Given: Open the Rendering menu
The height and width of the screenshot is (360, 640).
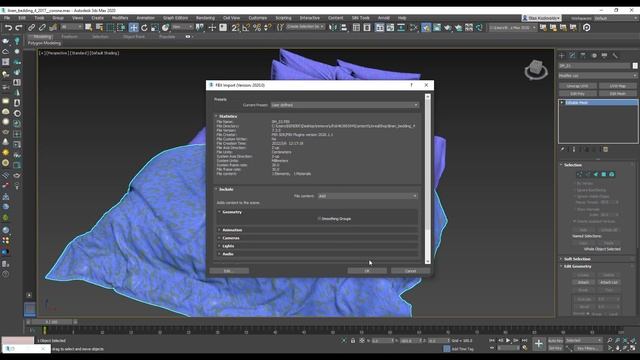Looking at the screenshot, I should point(205,18).
